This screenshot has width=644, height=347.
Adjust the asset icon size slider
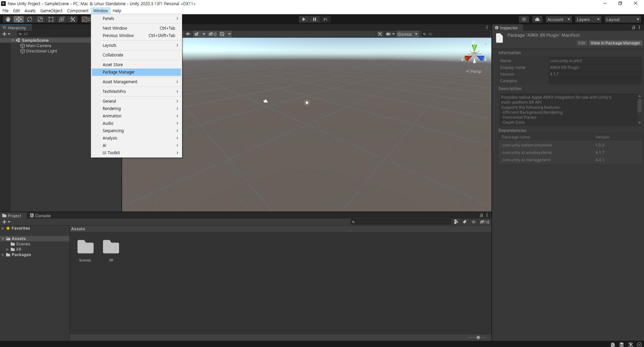(478, 337)
